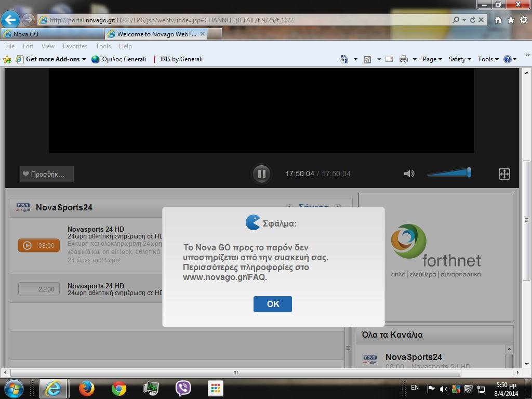The width and height of the screenshot is (532, 399).
Task: Open Favorites star icon at top right
Action: point(511,20)
